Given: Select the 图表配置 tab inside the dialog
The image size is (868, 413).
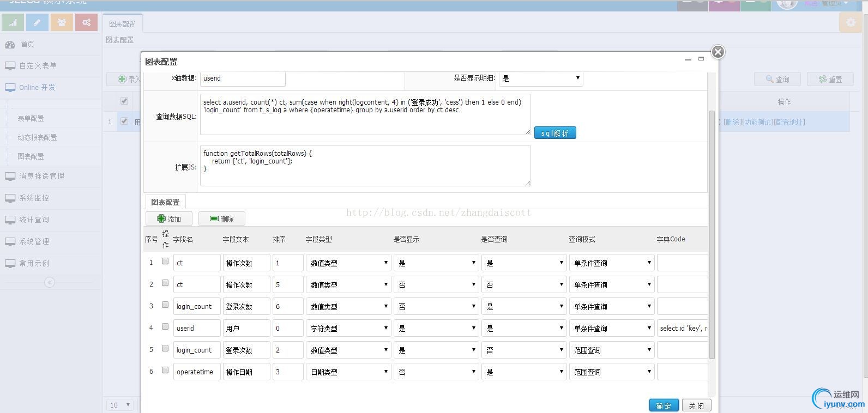Looking at the screenshot, I should coord(165,202).
